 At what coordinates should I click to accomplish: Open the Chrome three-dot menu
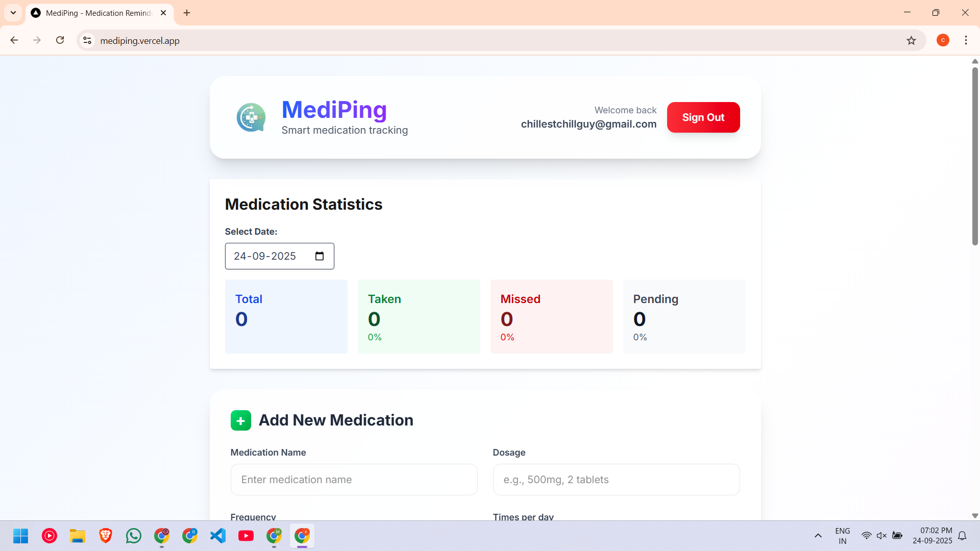point(966,40)
